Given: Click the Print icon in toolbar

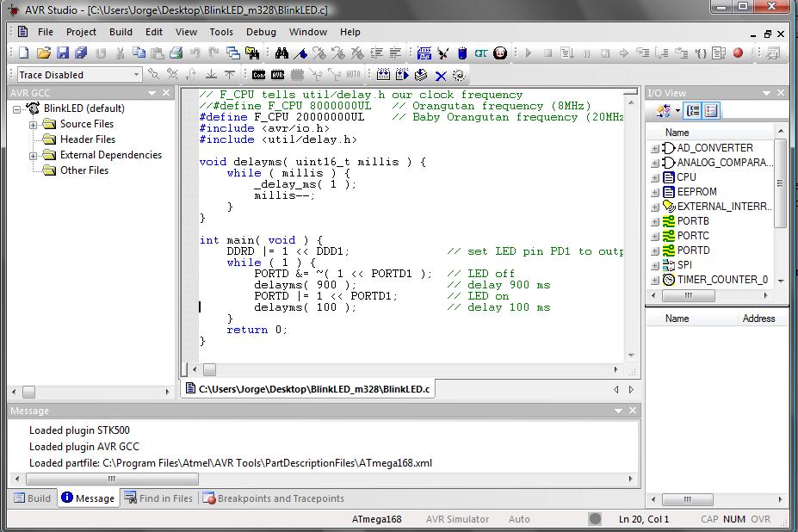Looking at the screenshot, I should coord(176,53).
